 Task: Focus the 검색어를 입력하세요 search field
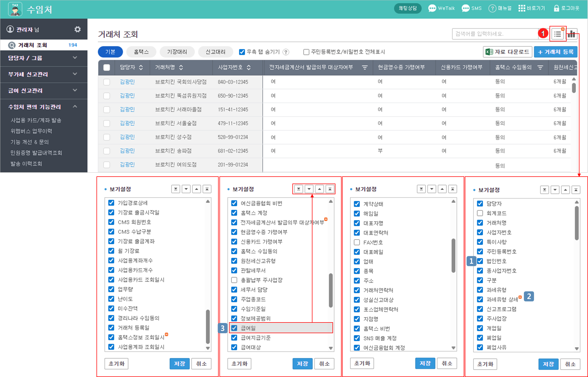[x=495, y=34]
